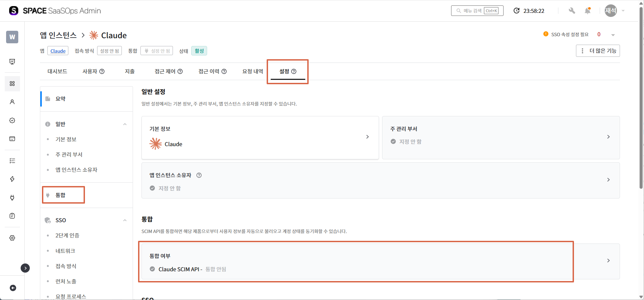Viewport: 644px width, 300px height.
Task: Expand the sidebar with arrow button
Action: point(25,268)
